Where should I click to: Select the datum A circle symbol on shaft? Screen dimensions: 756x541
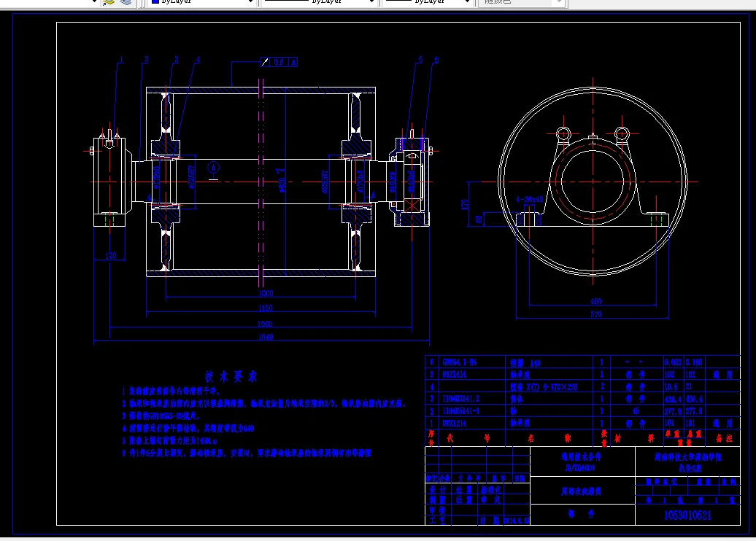click(x=214, y=168)
